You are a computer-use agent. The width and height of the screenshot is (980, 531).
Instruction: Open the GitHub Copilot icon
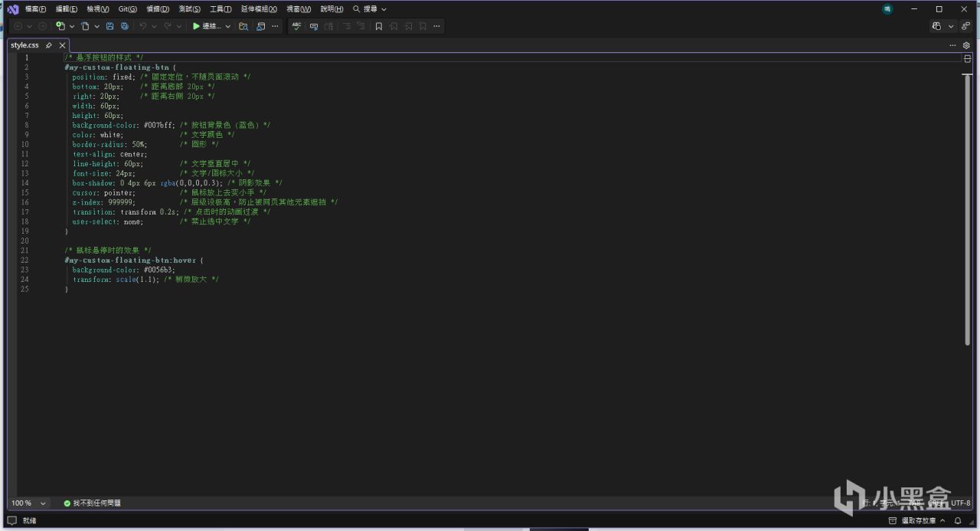click(x=936, y=26)
